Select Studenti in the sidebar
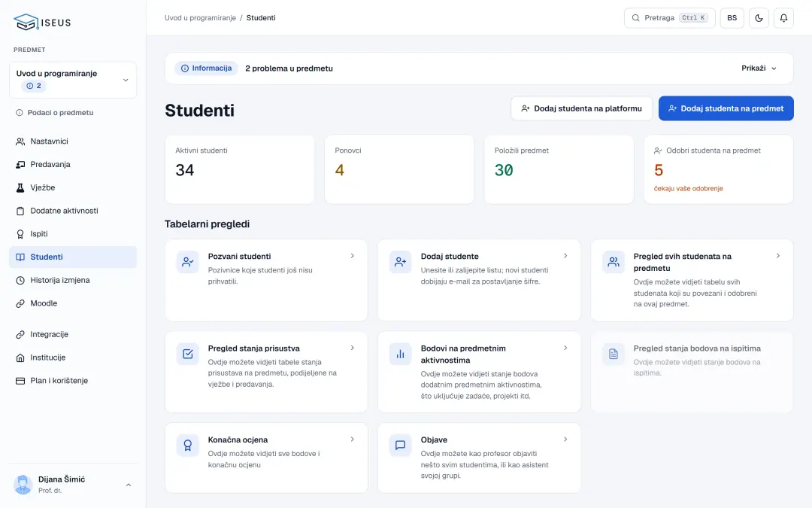Viewport: 812px width, 508px height. (x=73, y=257)
